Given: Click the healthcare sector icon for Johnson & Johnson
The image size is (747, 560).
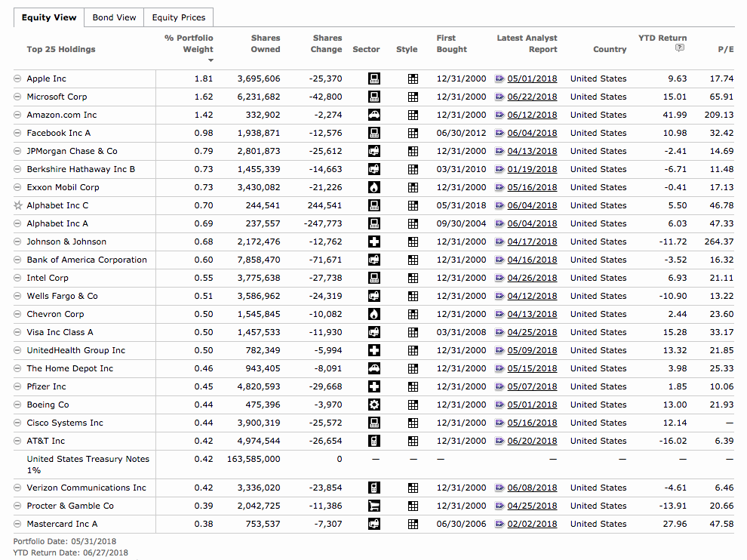Looking at the screenshot, I should (374, 242).
